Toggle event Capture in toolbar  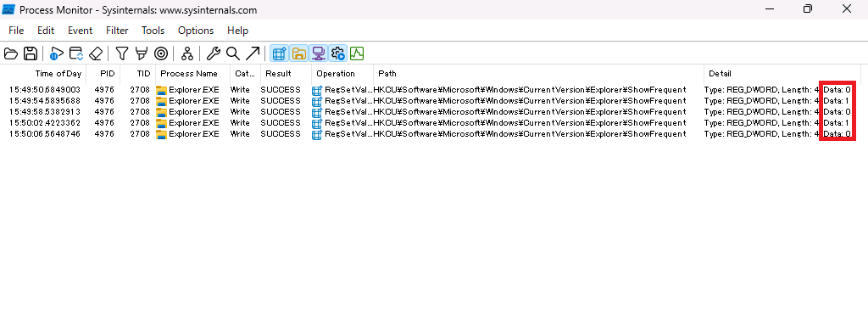(56, 53)
